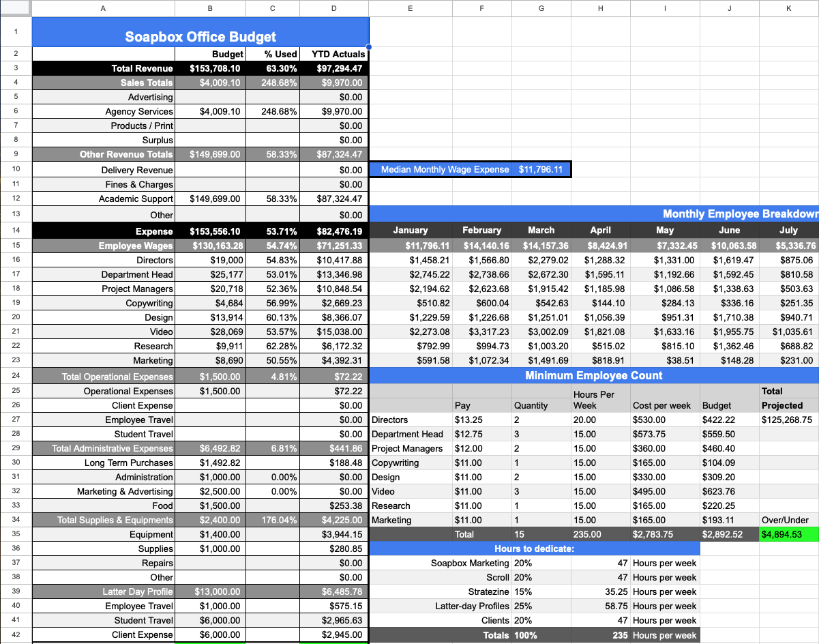Click the column G header
The height and width of the screenshot is (644, 819).
click(541, 8)
